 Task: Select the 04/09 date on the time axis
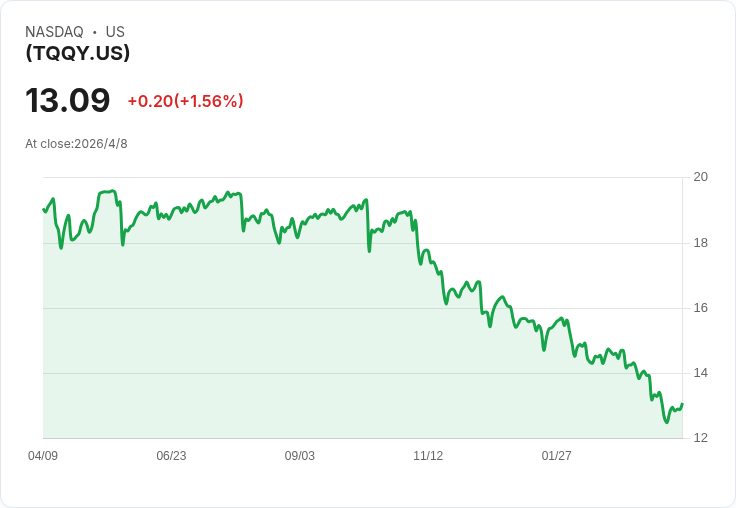click(x=43, y=456)
